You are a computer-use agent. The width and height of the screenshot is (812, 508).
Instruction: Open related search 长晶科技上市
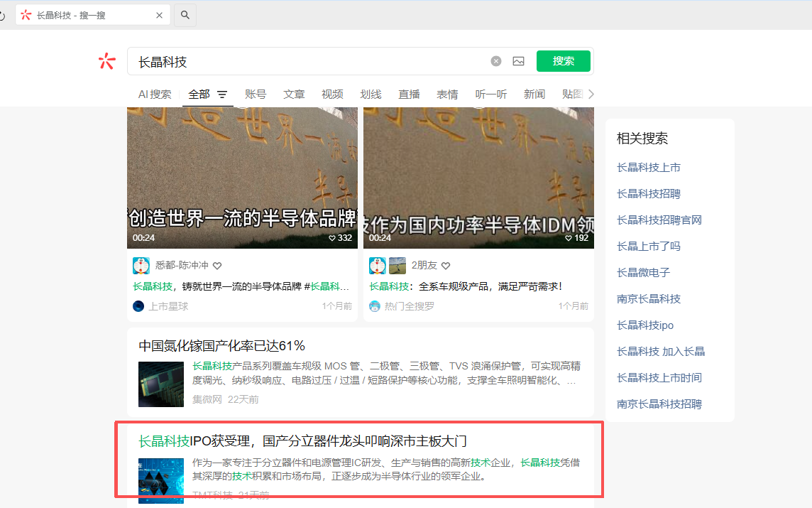click(x=648, y=168)
